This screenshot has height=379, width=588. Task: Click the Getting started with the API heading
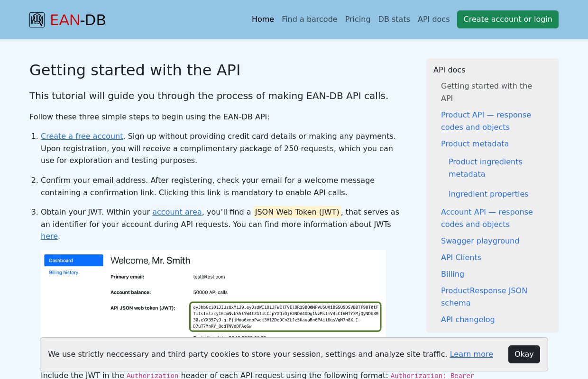click(x=135, y=70)
